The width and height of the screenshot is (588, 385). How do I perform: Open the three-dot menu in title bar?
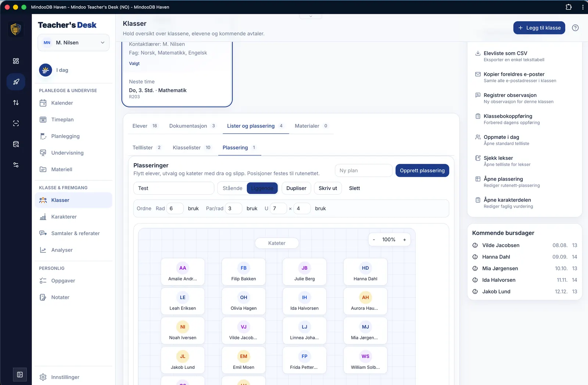pyautogui.click(x=583, y=7)
